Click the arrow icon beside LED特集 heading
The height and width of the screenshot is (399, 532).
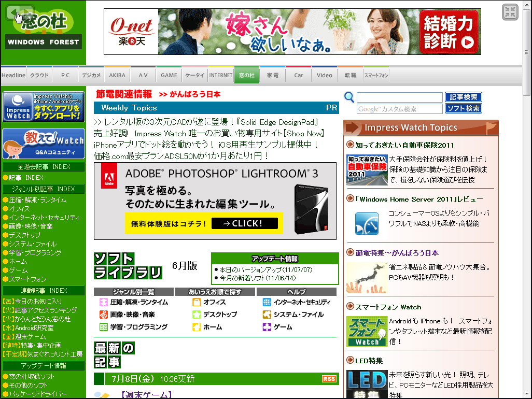[x=350, y=360]
